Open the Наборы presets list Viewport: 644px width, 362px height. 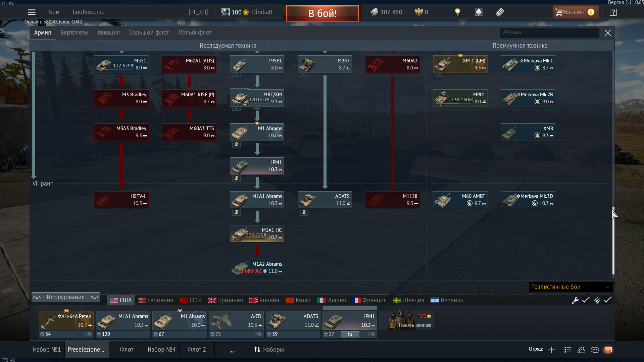click(x=269, y=350)
